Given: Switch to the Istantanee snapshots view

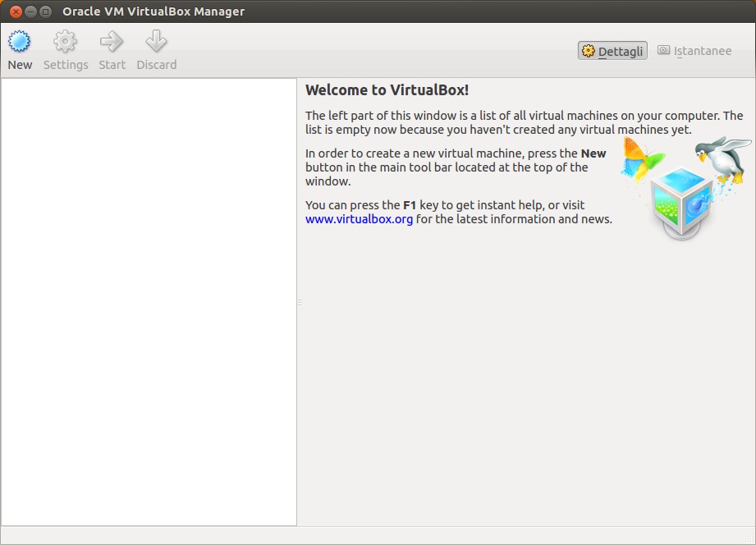Looking at the screenshot, I should [694, 51].
